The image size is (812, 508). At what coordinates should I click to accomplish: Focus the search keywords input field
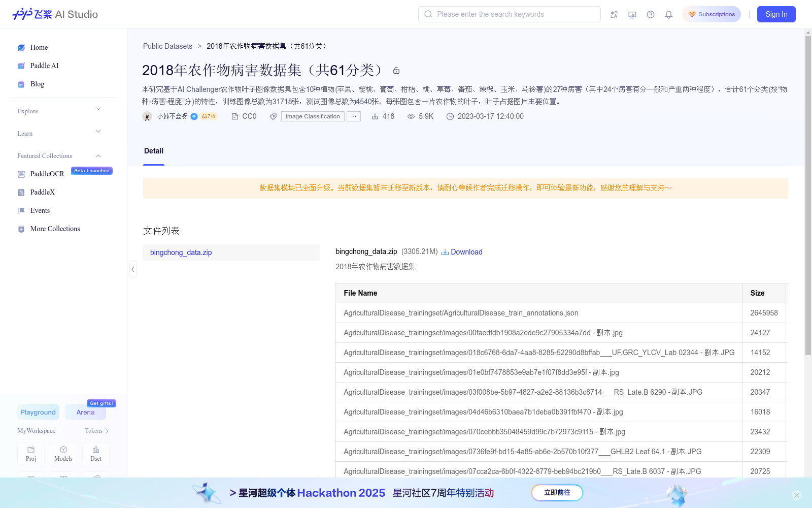click(x=510, y=14)
